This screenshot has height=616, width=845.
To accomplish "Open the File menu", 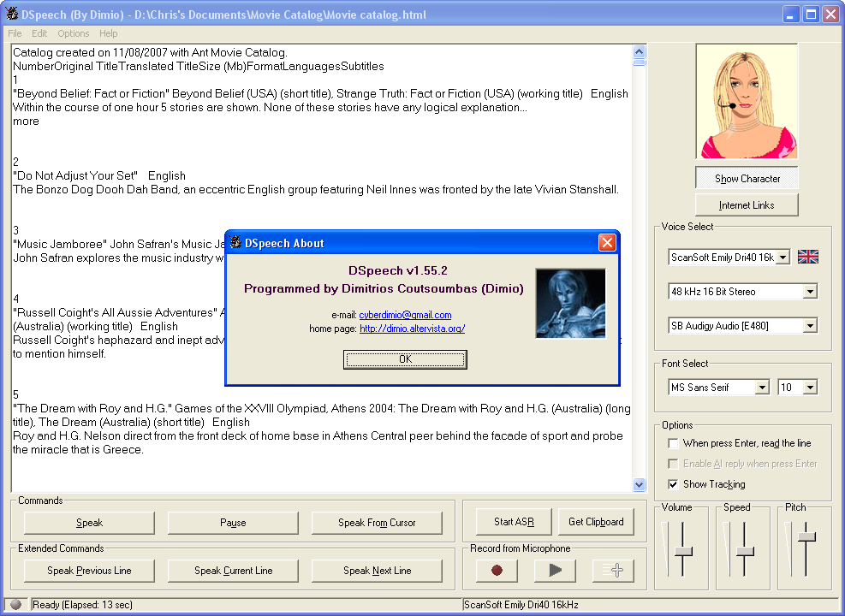I will pyautogui.click(x=15, y=33).
